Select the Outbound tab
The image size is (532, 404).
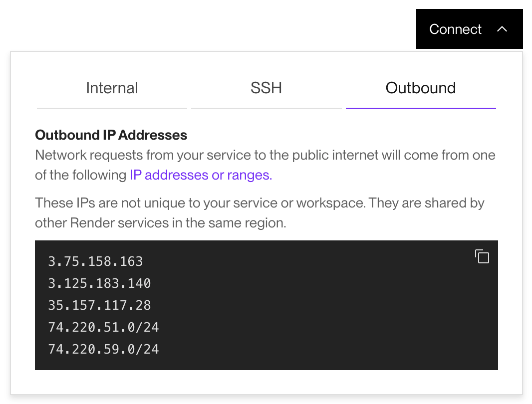[421, 88]
